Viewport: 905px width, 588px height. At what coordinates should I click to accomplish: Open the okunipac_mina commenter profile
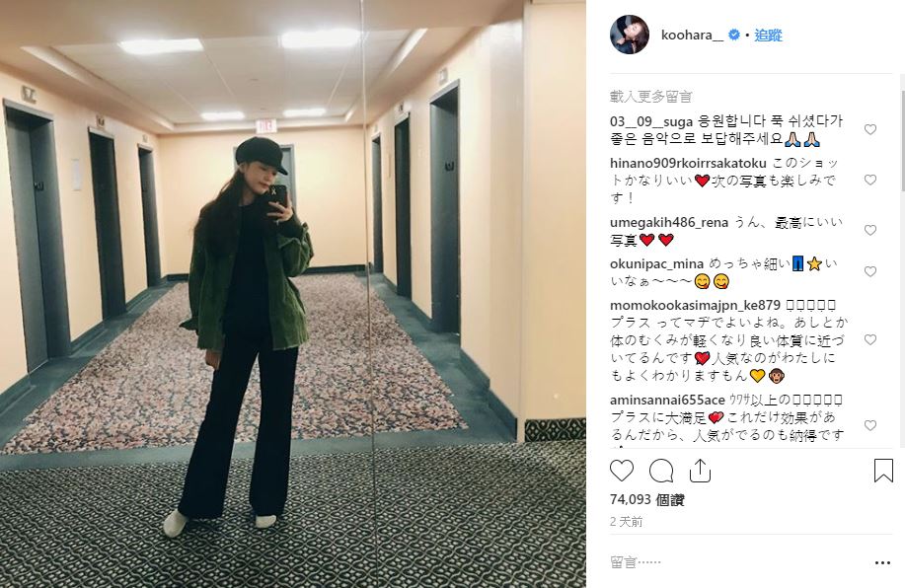coord(656,263)
